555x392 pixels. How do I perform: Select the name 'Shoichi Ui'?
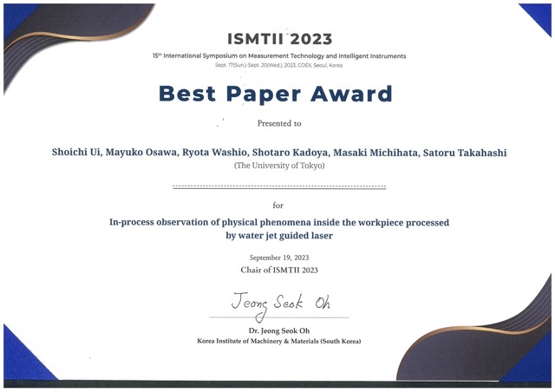[x=76, y=153]
